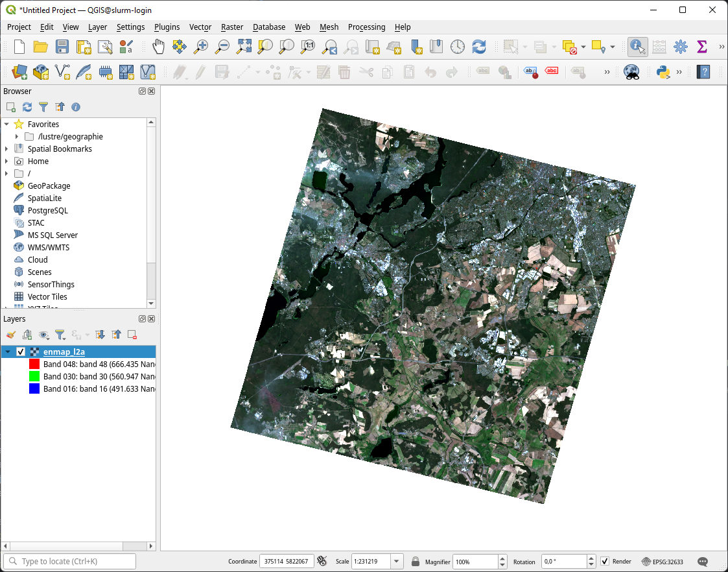Click the Rotation value field
728x572 pixels.
564,562
